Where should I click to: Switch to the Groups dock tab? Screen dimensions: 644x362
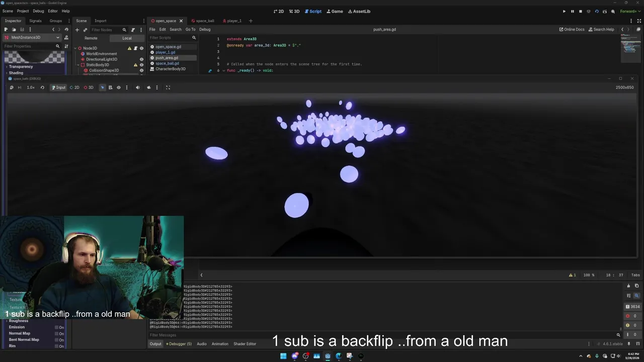tap(55, 21)
